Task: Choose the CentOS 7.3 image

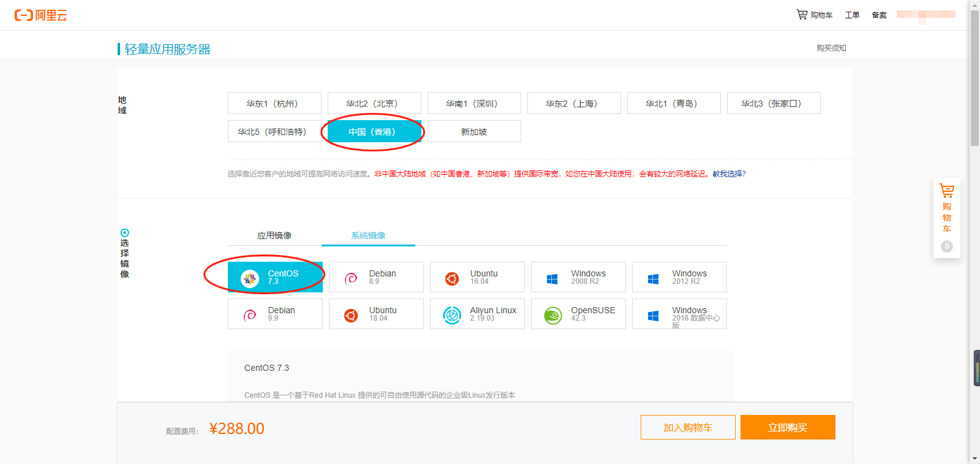Action: (275, 277)
